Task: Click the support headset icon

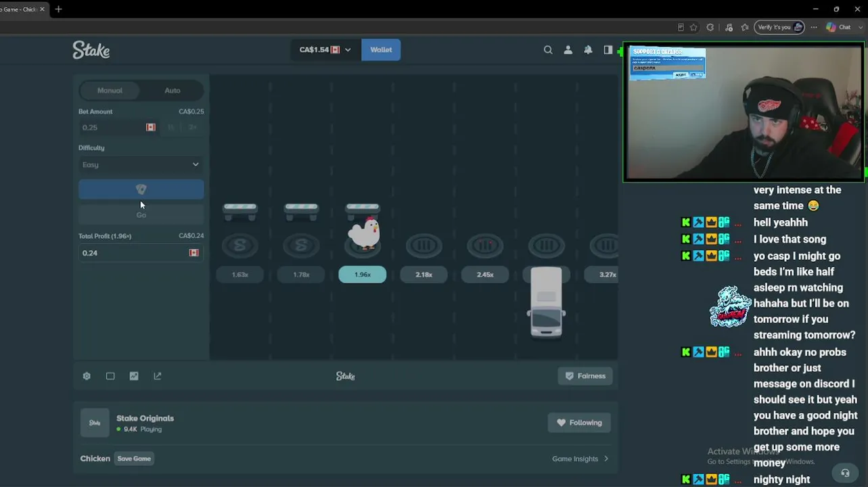Action: click(x=844, y=473)
